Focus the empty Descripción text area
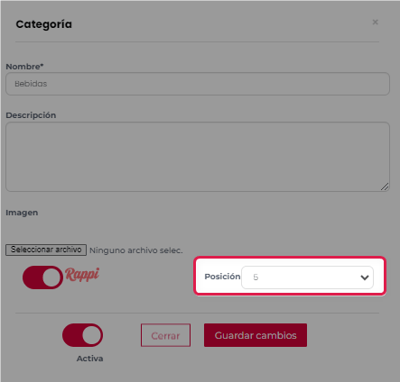The height and width of the screenshot is (382, 400). [197, 157]
